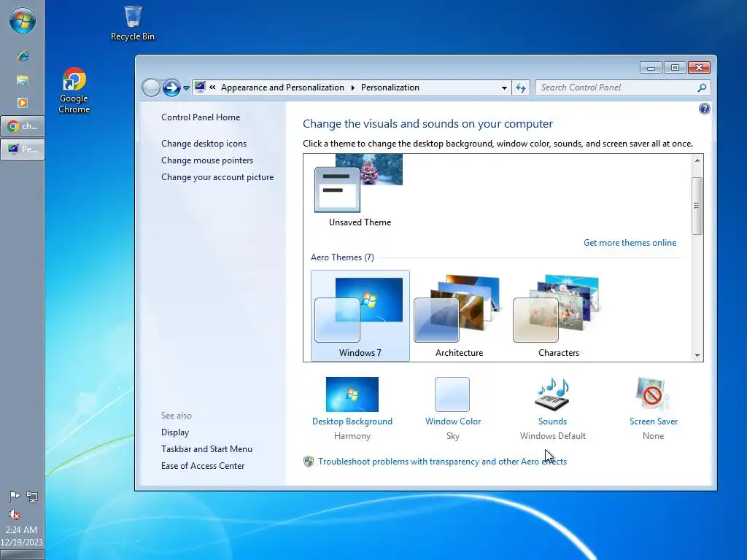
Task: Open Change desktop icons link
Action: [204, 144]
